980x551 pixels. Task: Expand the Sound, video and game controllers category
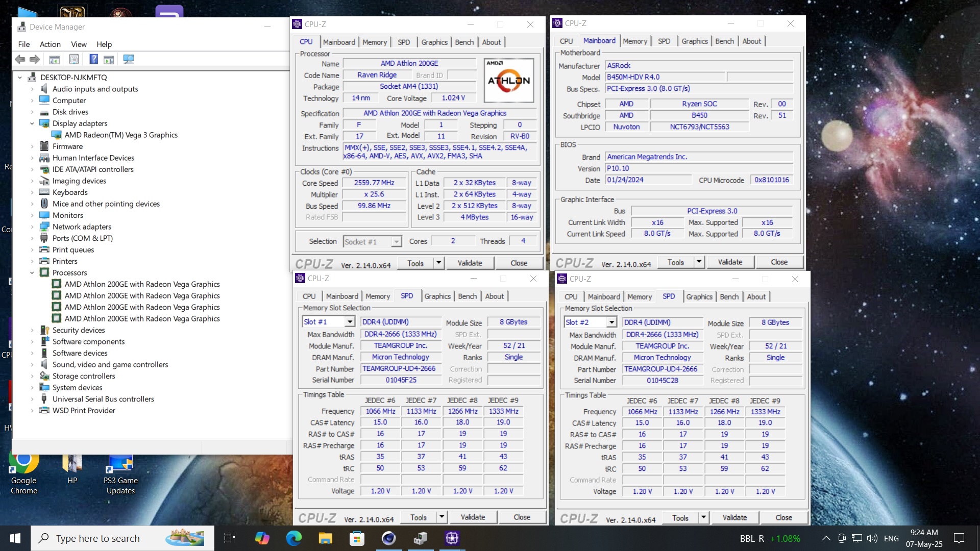(x=32, y=365)
